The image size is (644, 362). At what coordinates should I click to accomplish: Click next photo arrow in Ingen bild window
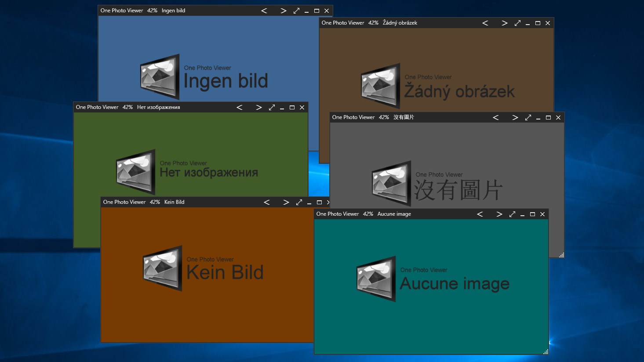tap(284, 11)
